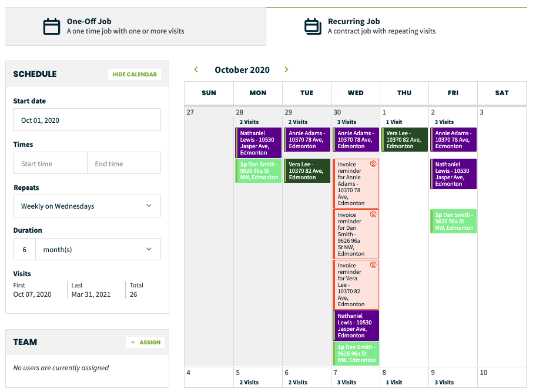This screenshot has width=536, height=392.
Task: Open Dan Smith 1p visit on Monday 28
Action: 259,171
